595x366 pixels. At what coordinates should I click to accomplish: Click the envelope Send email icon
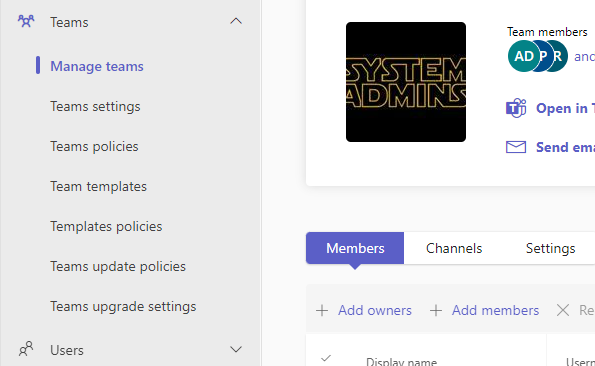coord(516,147)
